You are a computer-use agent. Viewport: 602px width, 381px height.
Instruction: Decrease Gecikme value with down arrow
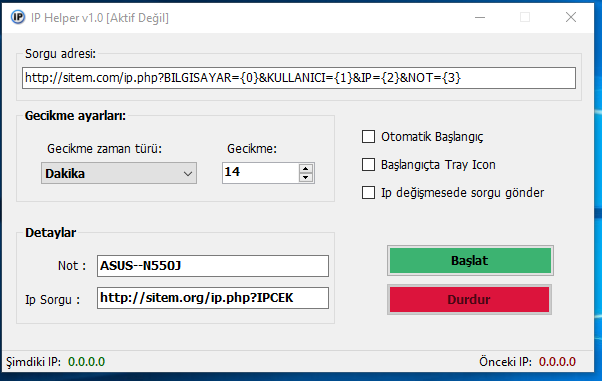pyautogui.click(x=306, y=177)
